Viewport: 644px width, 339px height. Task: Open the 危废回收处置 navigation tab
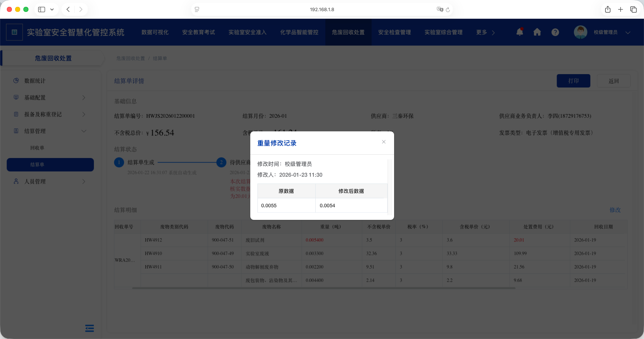[348, 32]
